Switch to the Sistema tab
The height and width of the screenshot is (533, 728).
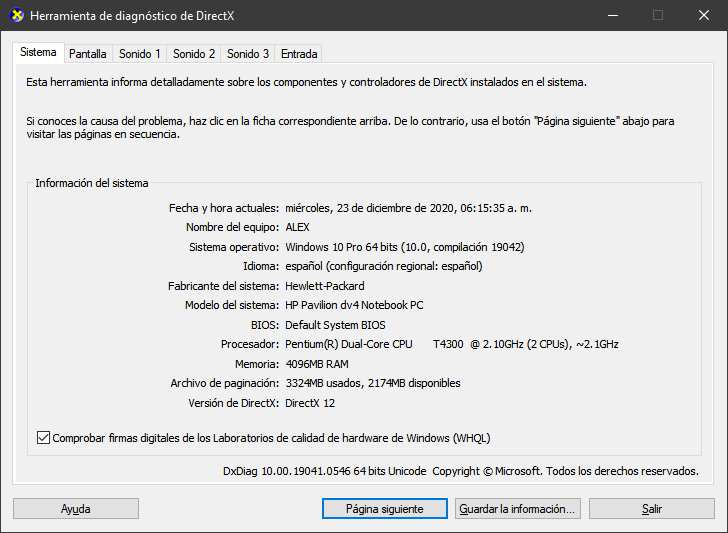38,53
